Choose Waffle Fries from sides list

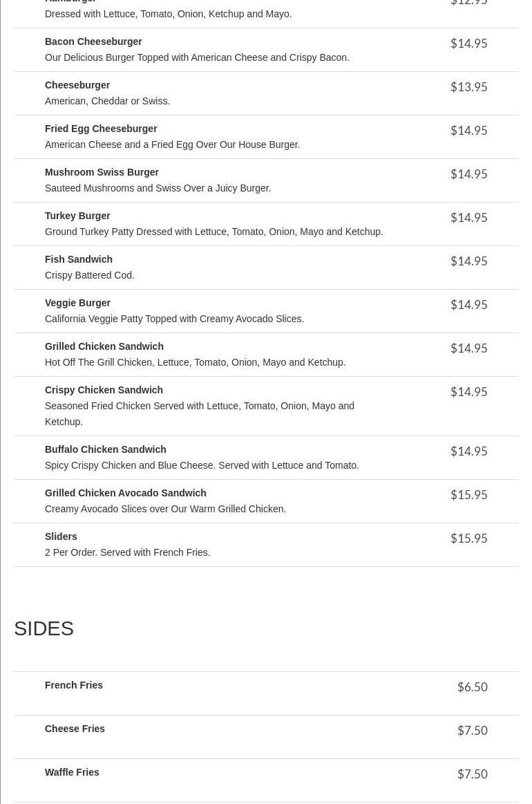click(72, 773)
